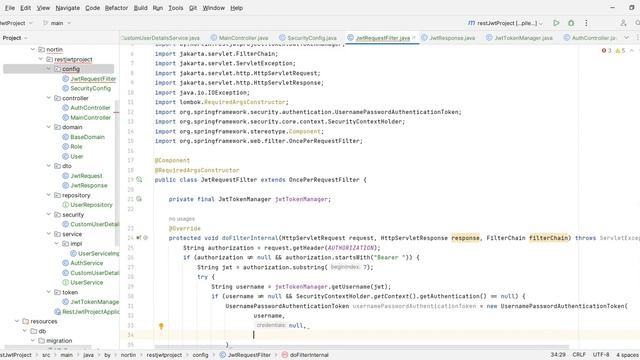Screen dimensions: 640x360
Task: Show hidden editor tabs dropdown
Action: pos(626,38)
